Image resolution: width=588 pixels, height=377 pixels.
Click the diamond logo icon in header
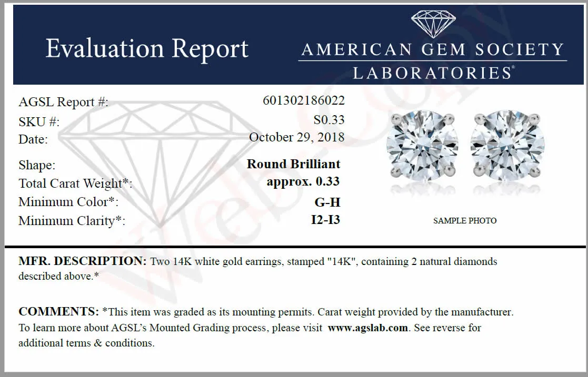[x=433, y=24]
